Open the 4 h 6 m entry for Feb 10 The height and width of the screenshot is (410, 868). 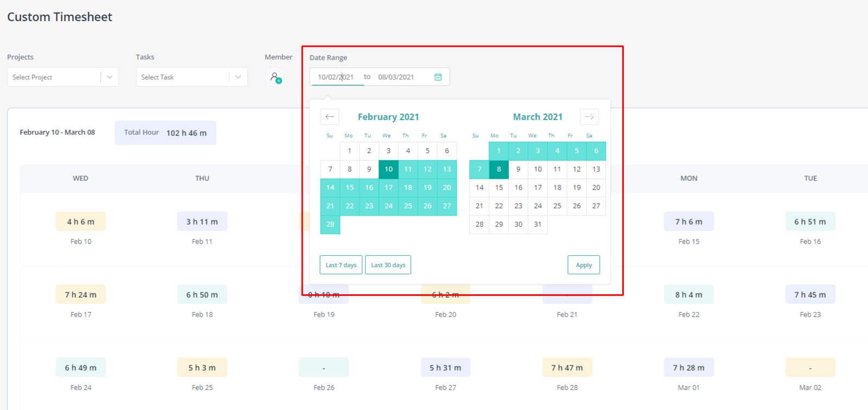pos(81,222)
